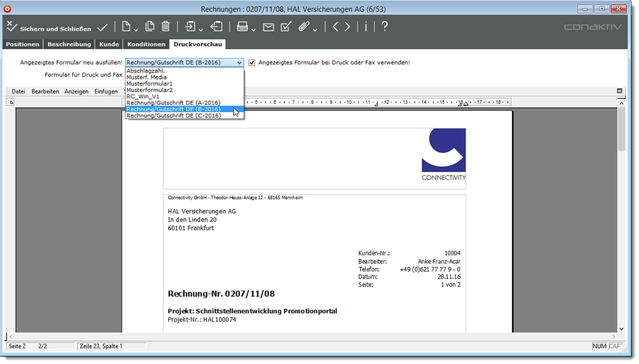The image size is (639, 364).
Task: Click the checkmark save button
Action: point(102,28)
